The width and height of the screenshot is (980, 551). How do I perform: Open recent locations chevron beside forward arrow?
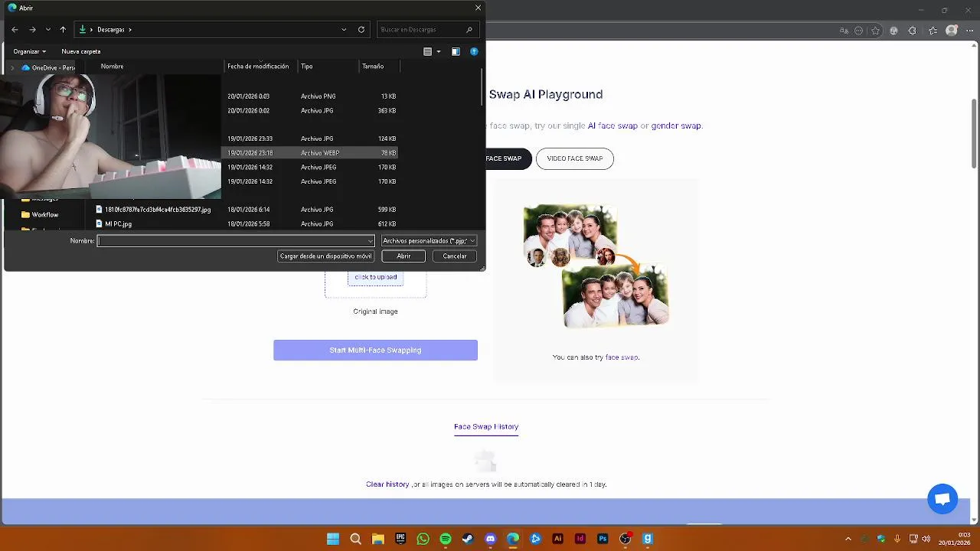click(48, 30)
